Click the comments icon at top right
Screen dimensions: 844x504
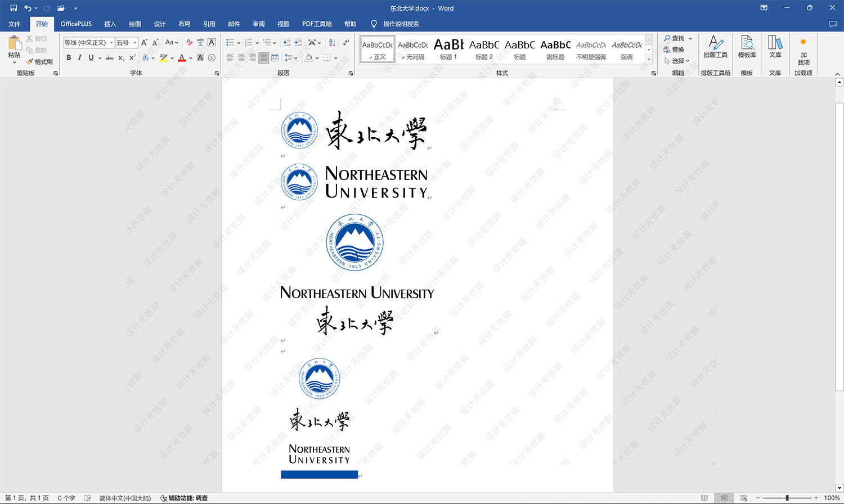coord(833,24)
